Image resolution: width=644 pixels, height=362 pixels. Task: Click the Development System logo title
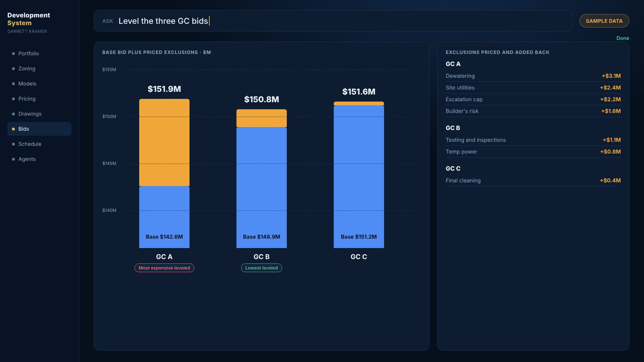(29, 19)
